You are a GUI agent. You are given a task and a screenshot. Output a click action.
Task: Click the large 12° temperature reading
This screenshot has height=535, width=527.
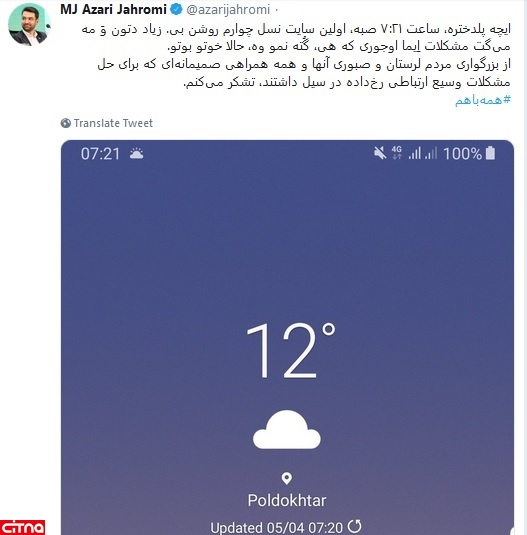[290, 351]
